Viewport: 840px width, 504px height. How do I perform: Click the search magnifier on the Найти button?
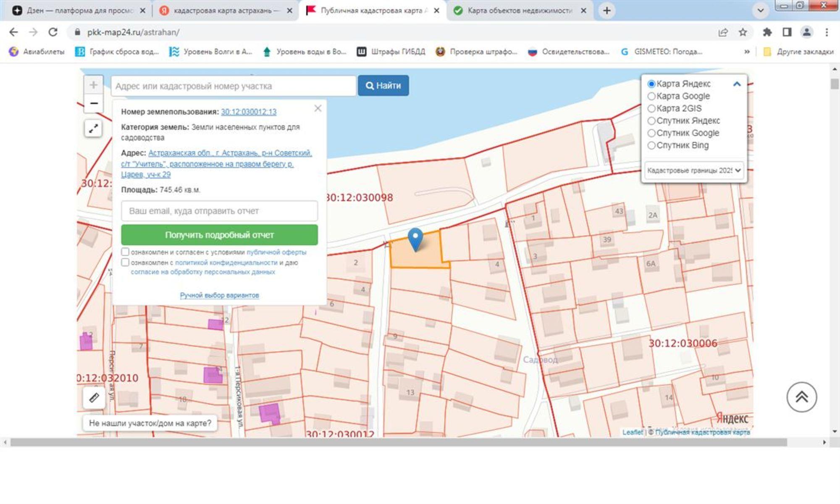click(x=370, y=86)
